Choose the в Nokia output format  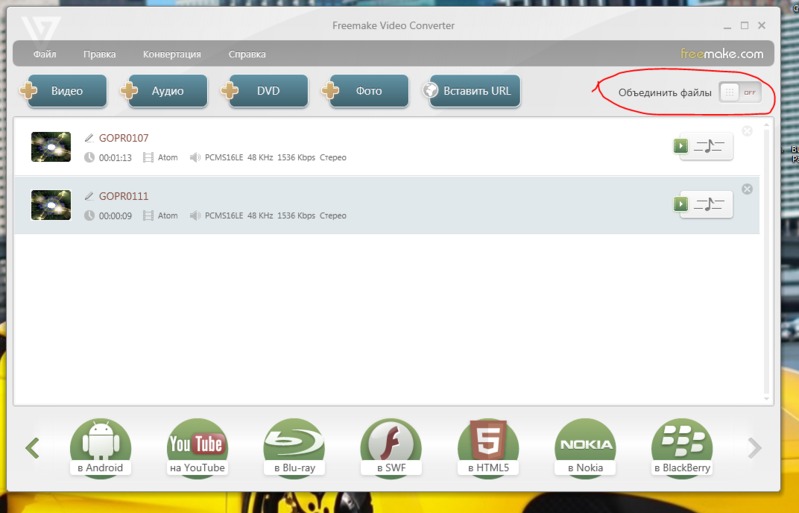(585, 447)
